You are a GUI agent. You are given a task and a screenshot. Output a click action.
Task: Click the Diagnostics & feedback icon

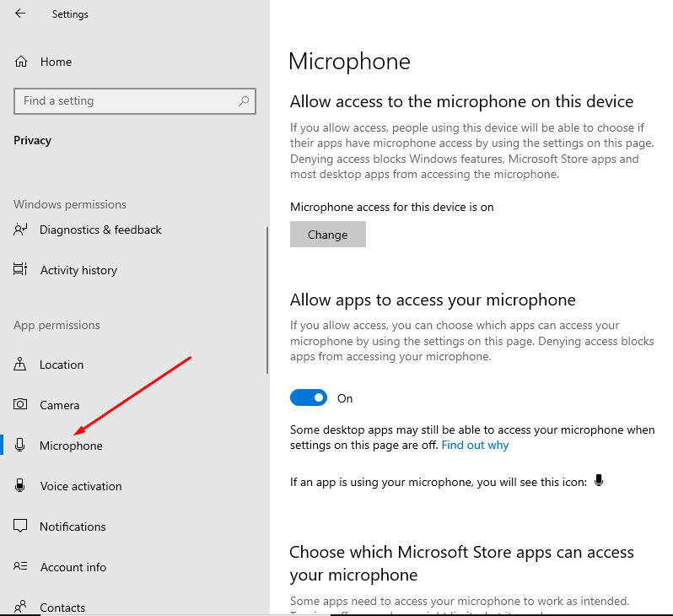[21, 230]
